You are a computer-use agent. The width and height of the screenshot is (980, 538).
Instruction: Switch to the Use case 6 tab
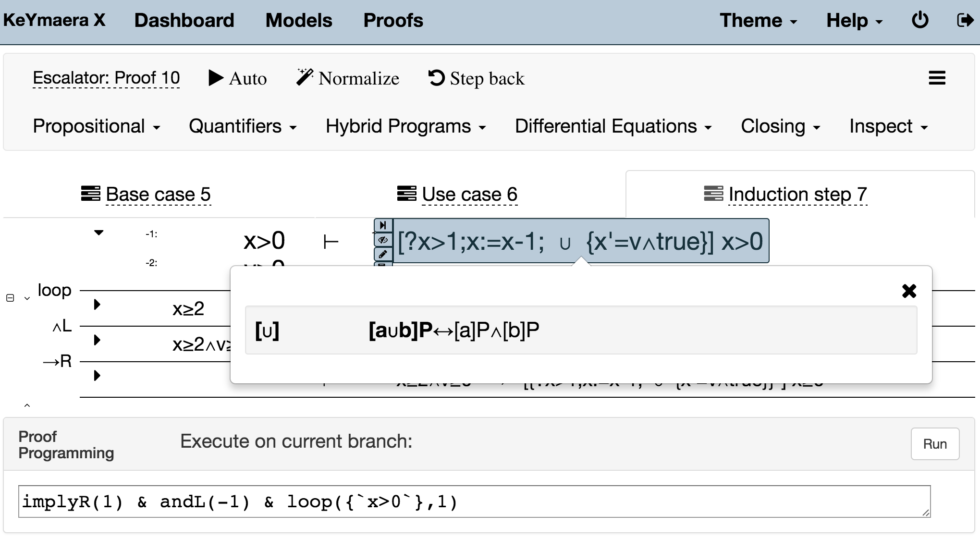click(x=469, y=195)
